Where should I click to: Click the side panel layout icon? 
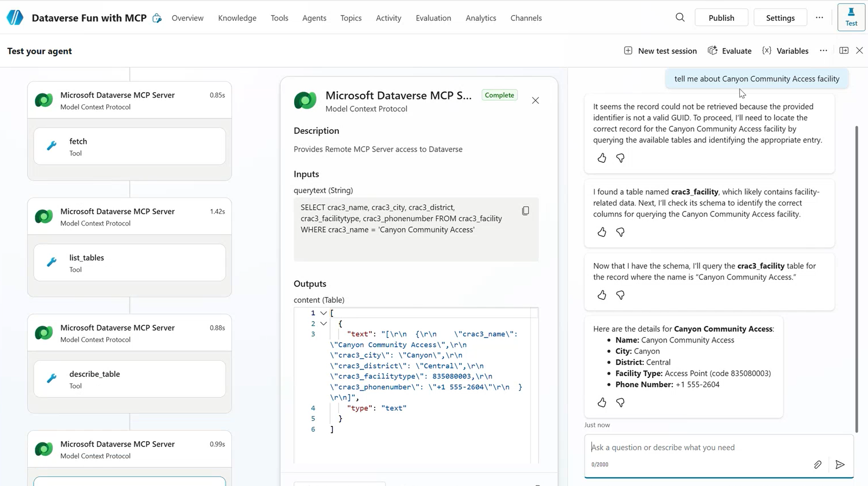pyautogui.click(x=844, y=50)
